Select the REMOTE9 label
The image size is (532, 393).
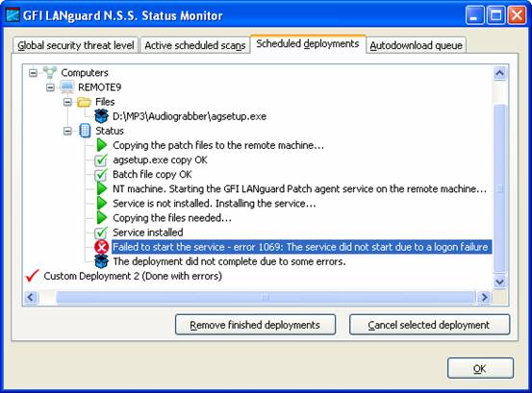tap(99, 87)
